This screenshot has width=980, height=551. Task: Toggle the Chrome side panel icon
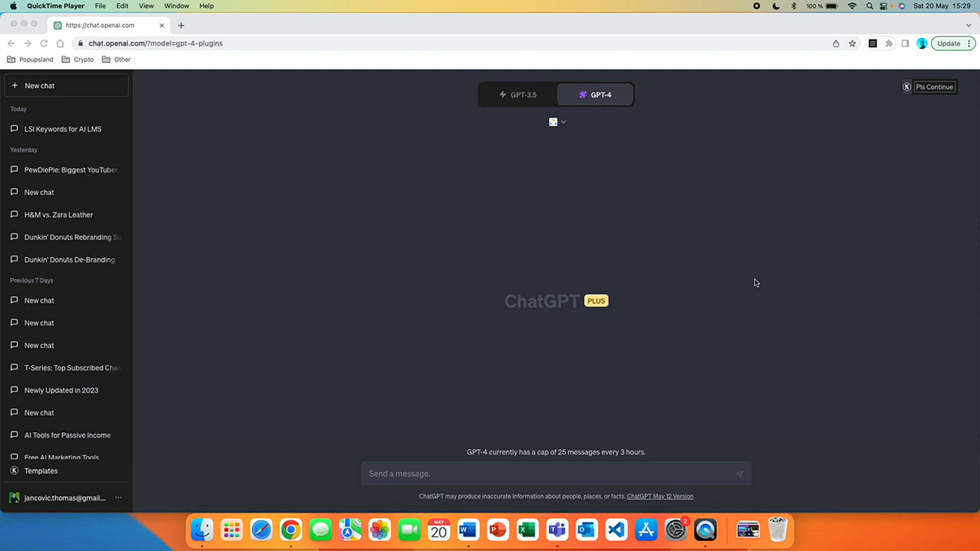click(x=905, y=43)
